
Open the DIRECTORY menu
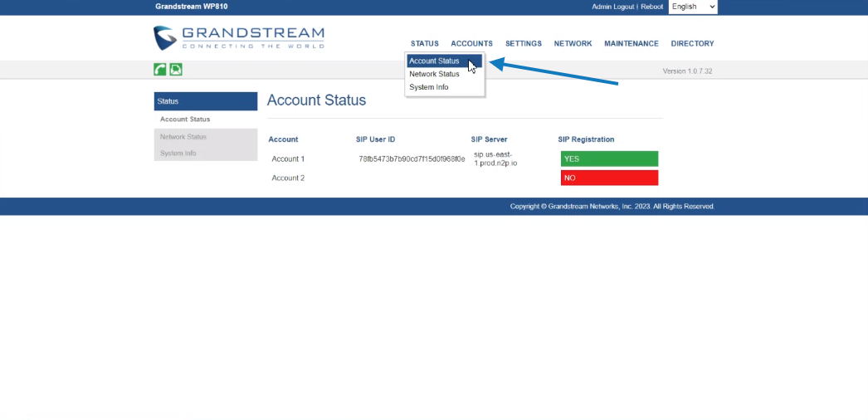point(693,44)
